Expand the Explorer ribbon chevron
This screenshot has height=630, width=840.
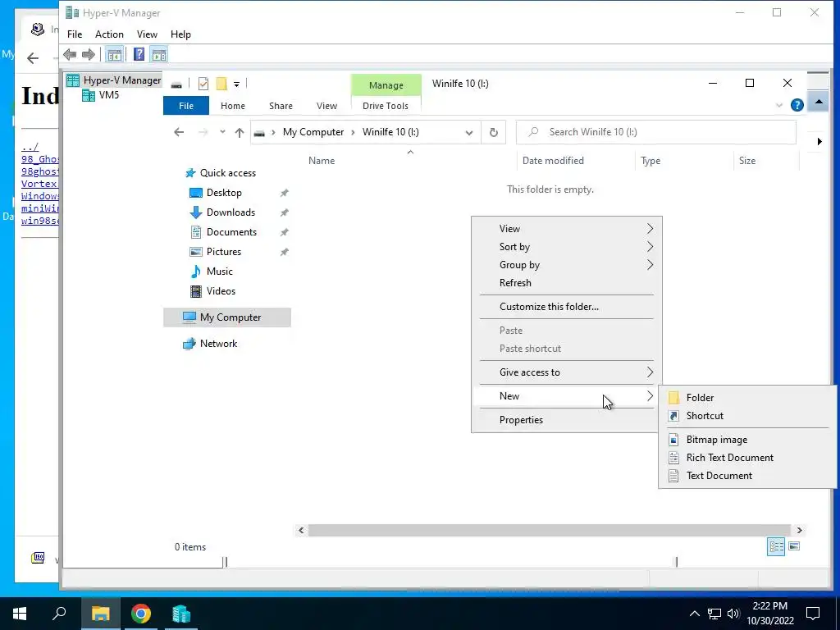(x=779, y=106)
